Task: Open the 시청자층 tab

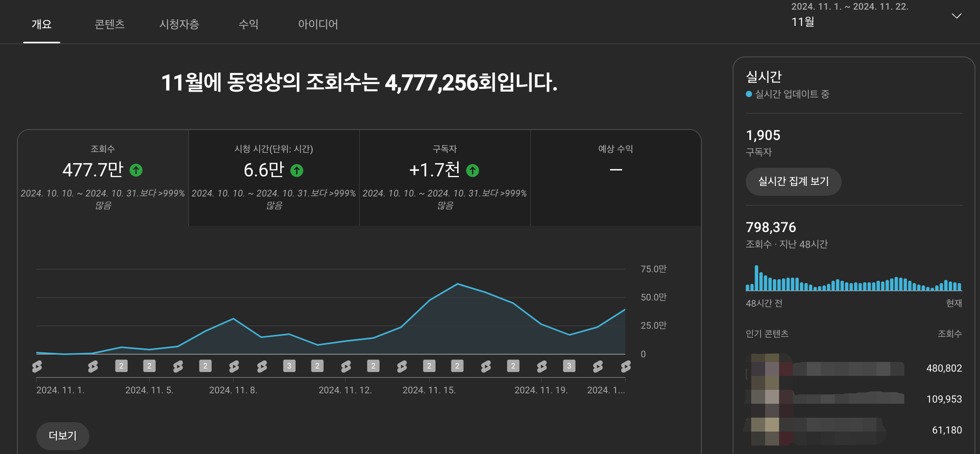Action: pos(179,24)
